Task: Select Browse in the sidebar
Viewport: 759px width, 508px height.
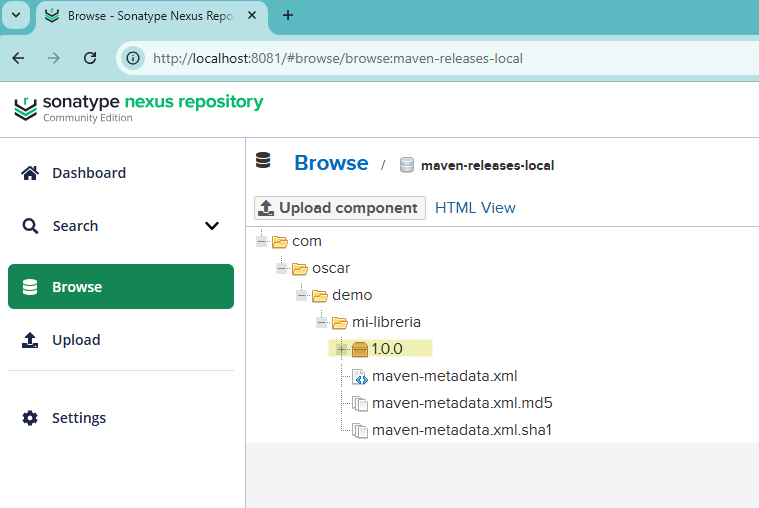Action: point(121,287)
